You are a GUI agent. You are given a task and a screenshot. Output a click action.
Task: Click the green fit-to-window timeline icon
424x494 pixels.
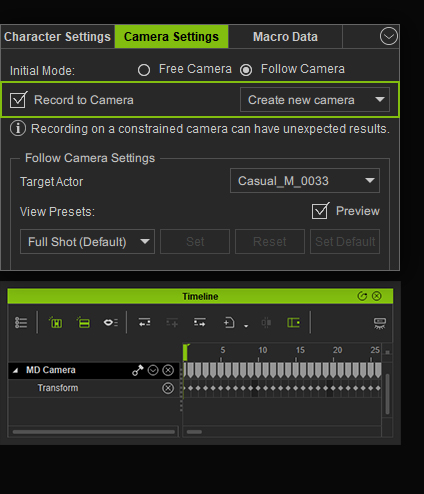tap(56, 323)
